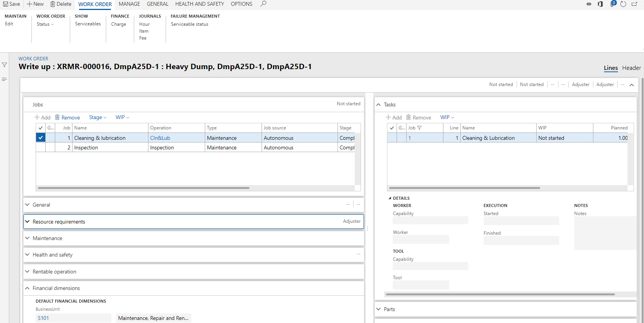Viewport: 644px width, 323px height.
Task: Toggle select-all checkbox in Jobs grid
Action: tap(41, 128)
